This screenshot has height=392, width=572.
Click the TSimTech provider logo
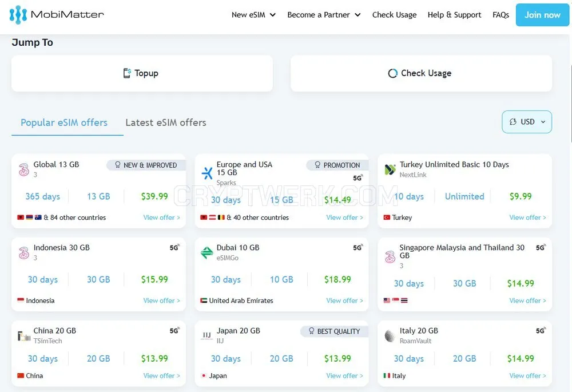24,336
